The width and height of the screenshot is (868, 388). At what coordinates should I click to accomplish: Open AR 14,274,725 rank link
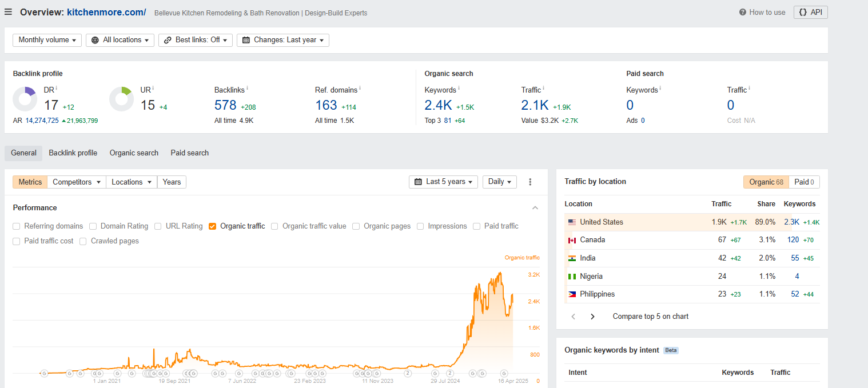coord(42,121)
